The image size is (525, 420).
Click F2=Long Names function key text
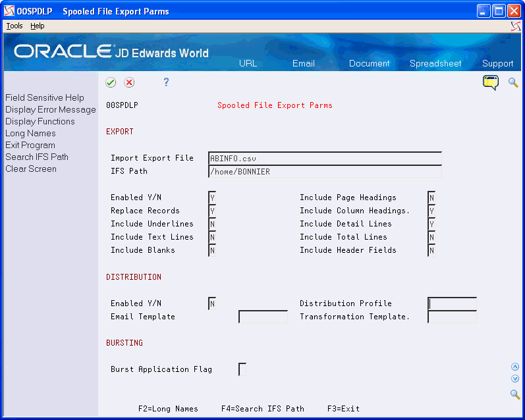point(168,409)
